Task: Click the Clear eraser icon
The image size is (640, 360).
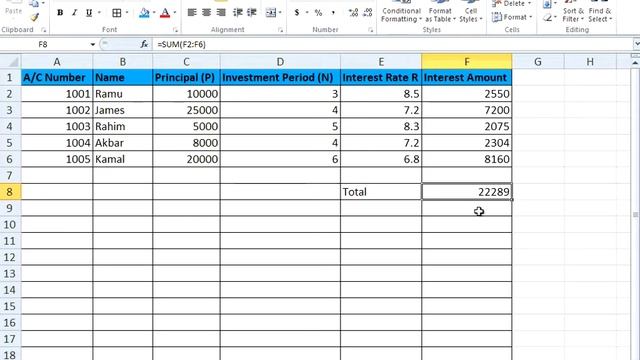Action: click(x=549, y=18)
